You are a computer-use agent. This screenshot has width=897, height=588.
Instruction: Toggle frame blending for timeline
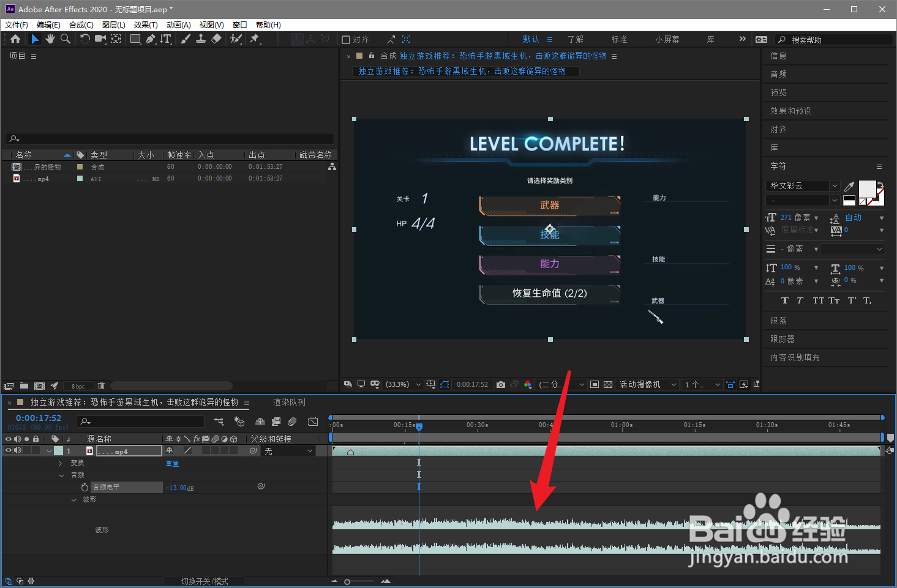276,422
